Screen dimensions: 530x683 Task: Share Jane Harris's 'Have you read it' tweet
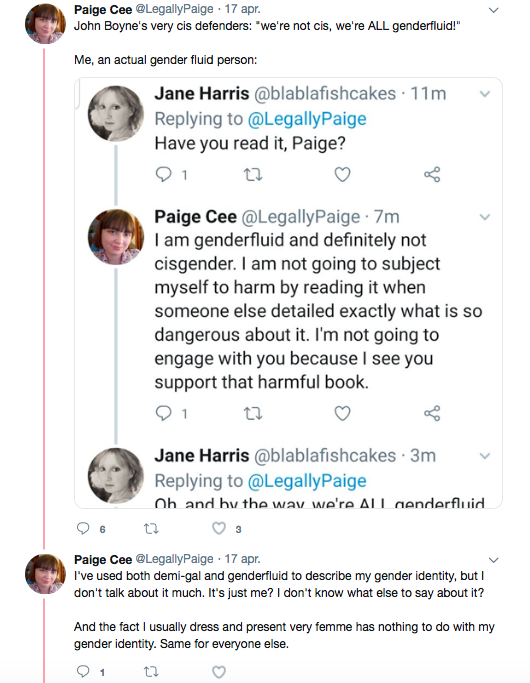tap(432, 174)
